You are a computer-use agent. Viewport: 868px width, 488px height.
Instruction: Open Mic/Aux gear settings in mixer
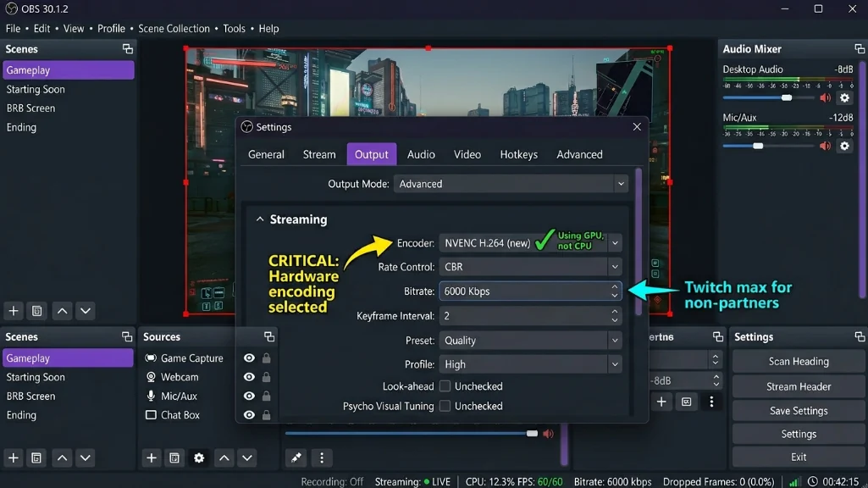pyautogui.click(x=844, y=147)
